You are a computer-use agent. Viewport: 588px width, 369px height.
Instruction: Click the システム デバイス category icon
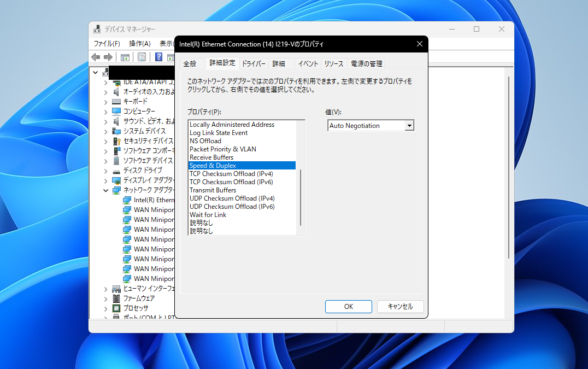116,131
